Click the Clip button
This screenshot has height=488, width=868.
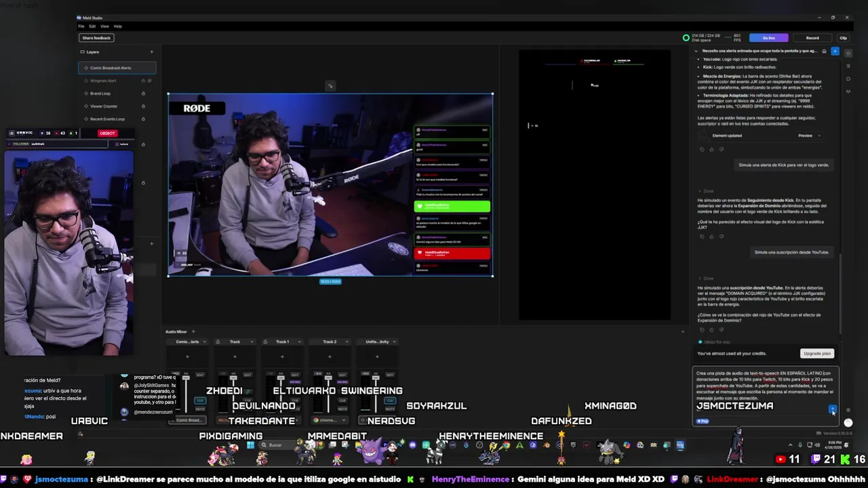tap(843, 38)
